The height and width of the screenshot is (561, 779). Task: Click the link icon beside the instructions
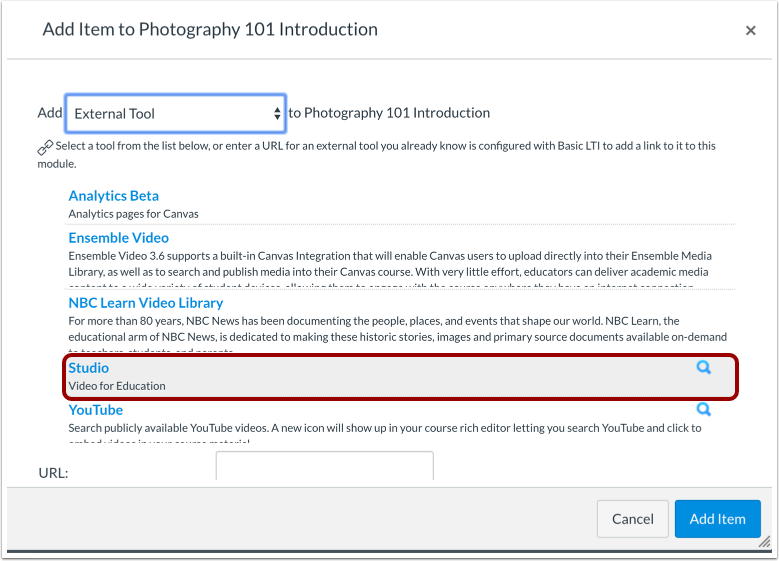(x=45, y=147)
